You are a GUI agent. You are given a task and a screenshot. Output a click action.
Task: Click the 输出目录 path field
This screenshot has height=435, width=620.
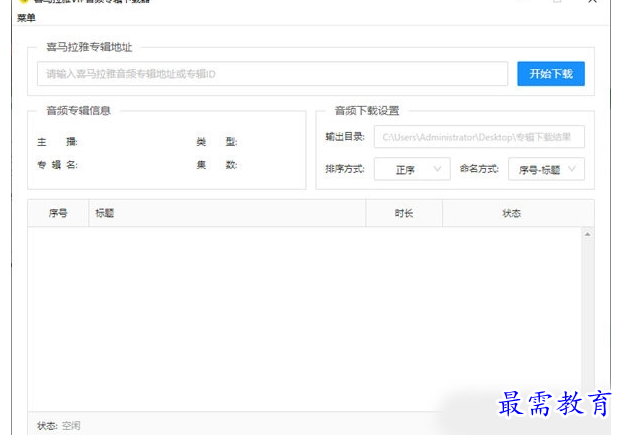click(x=479, y=137)
